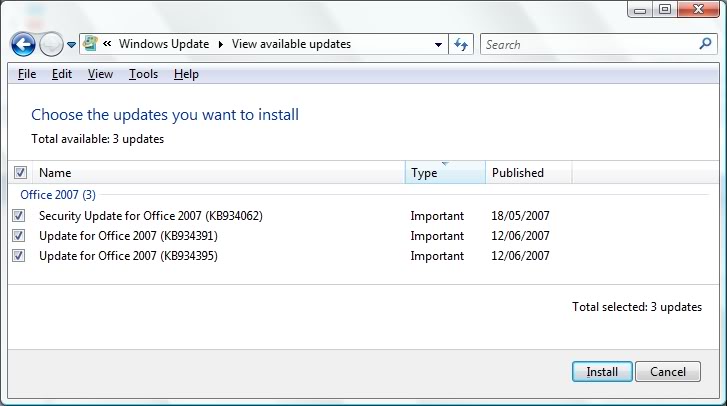The image size is (727, 406).
Task: Click the refresh button beside address bar
Action: [461, 44]
